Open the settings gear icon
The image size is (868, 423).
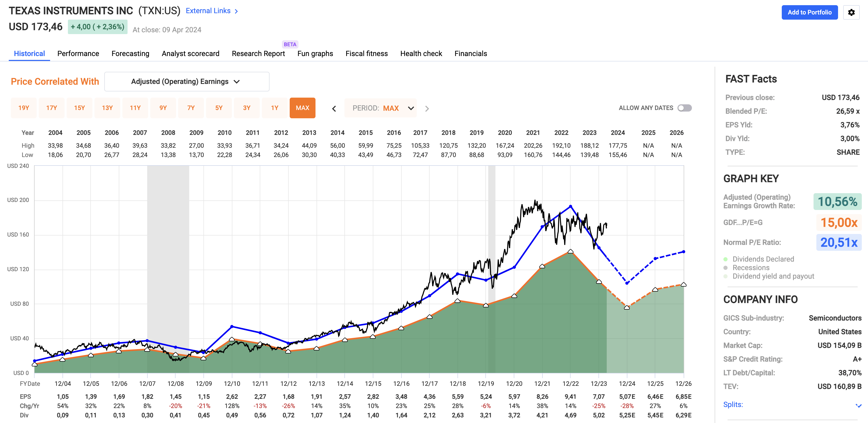tap(851, 12)
